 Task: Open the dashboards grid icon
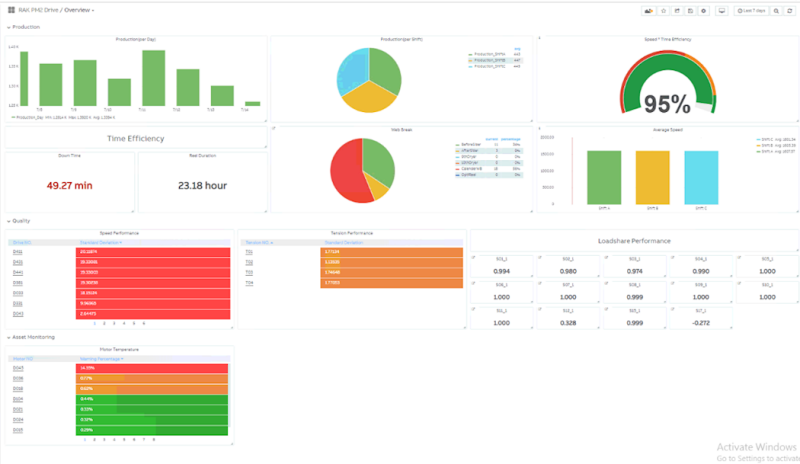tap(11, 10)
